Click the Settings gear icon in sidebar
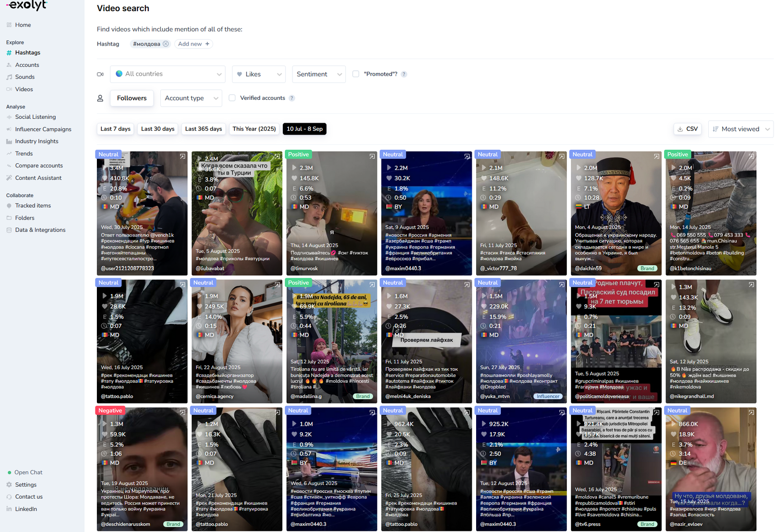 click(9, 485)
